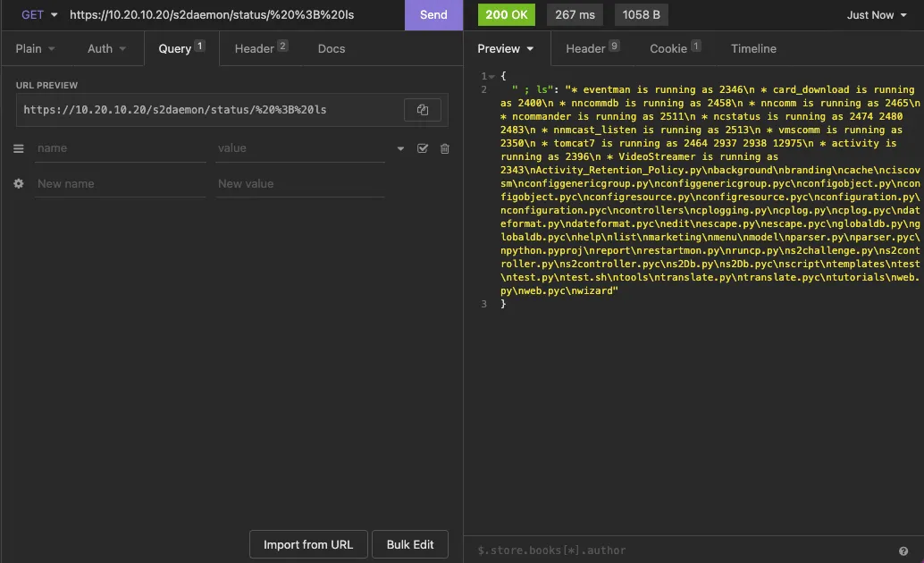Click the Bulk Edit button

(410, 544)
